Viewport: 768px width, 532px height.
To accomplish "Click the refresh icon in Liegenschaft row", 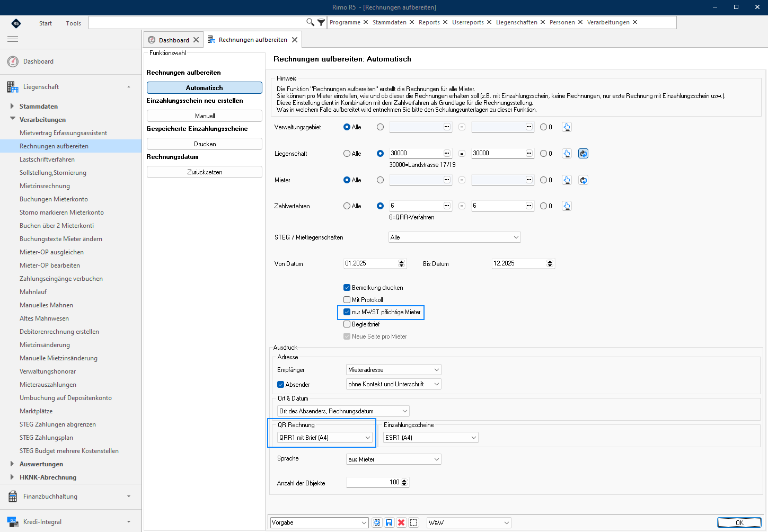I will (x=583, y=154).
